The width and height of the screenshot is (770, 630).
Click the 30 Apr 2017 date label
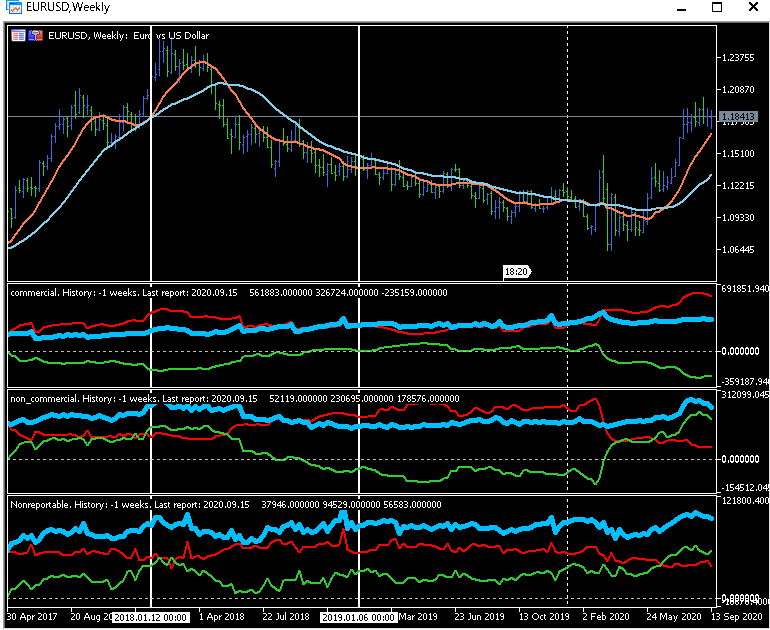[x=32, y=617]
